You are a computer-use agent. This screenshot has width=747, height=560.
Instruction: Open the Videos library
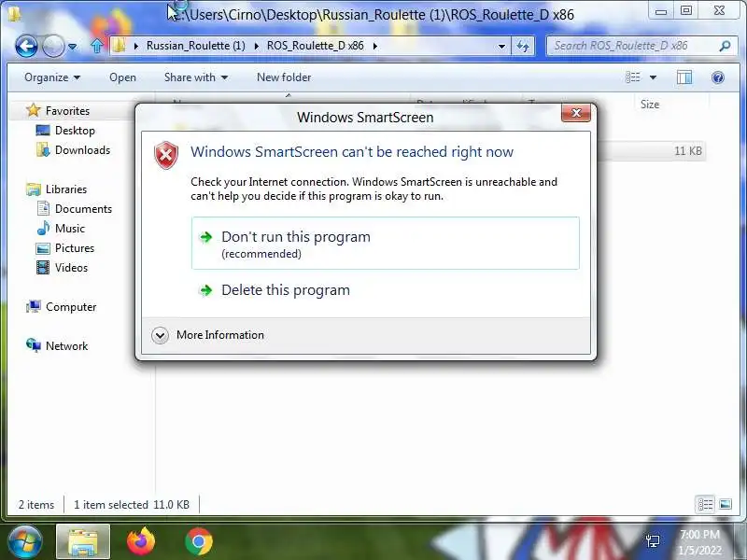click(x=71, y=267)
